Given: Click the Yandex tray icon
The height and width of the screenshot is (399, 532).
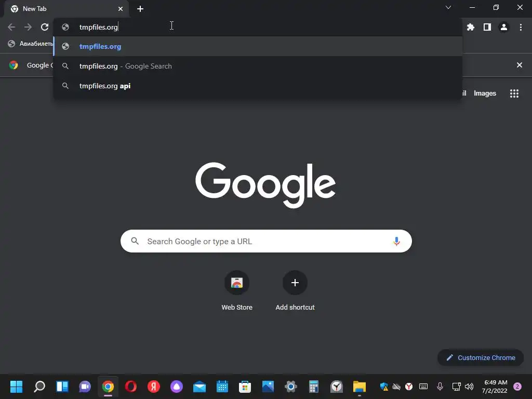Looking at the screenshot, I should click(409, 387).
